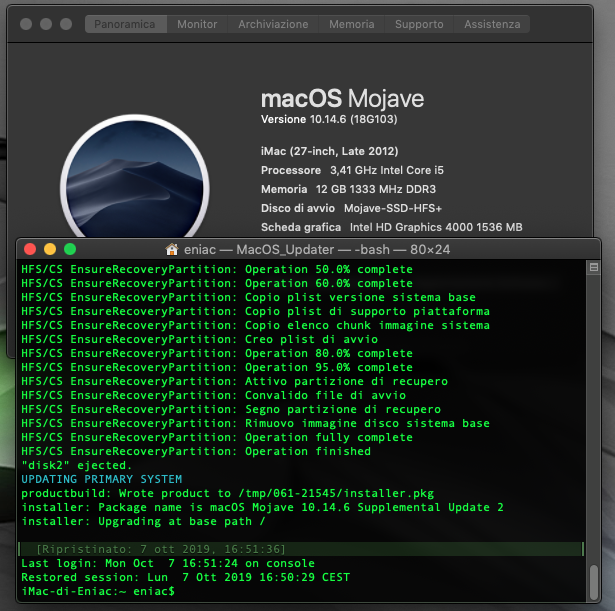Go to the Assistenza tab
The width and height of the screenshot is (615, 611).
pyautogui.click(x=492, y=24)
